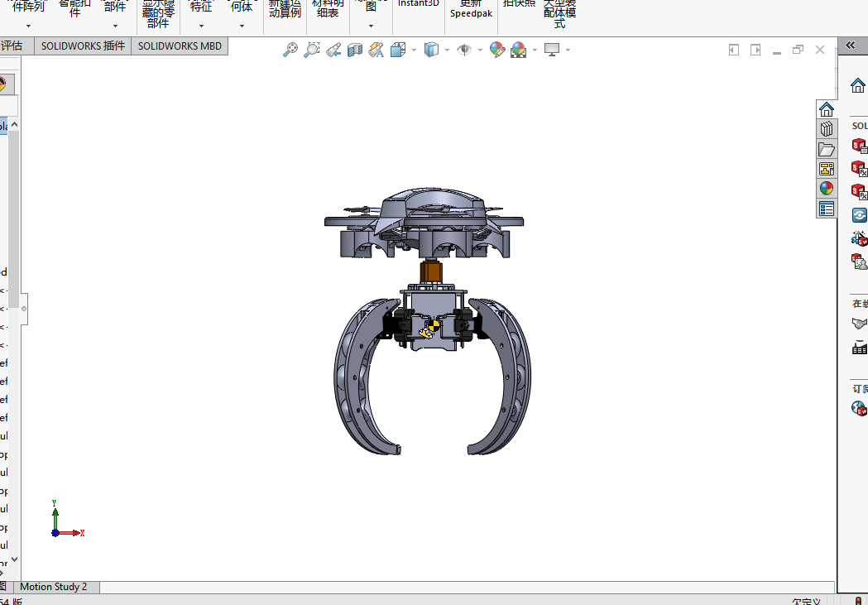Click the handshake icon in the task pane
The image size is (868, 605).
859,324
